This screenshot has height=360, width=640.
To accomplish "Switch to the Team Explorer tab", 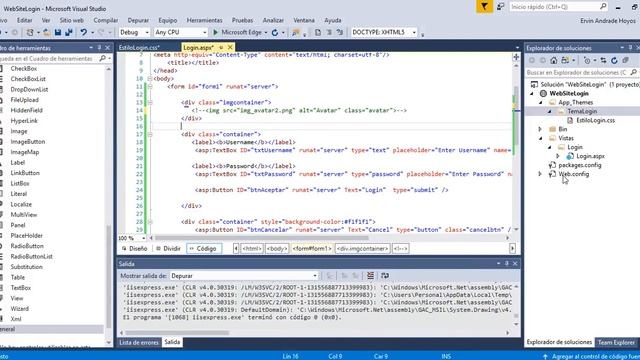I will coord(616,342).
